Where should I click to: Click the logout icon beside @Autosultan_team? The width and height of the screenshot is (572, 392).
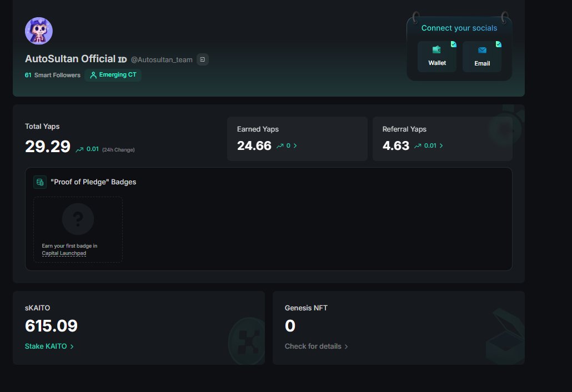(203, 59)
